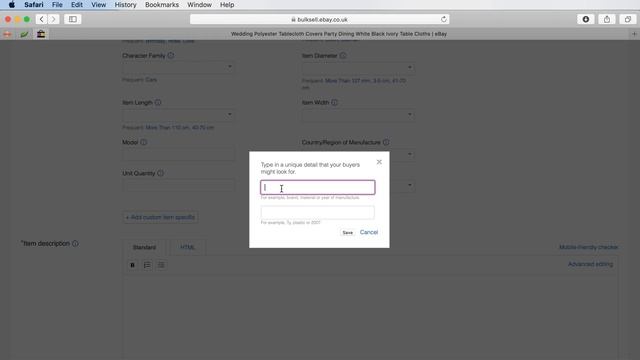Click Add custom item specific button
This screenshot has width=640, height=360.
(160, 217)
